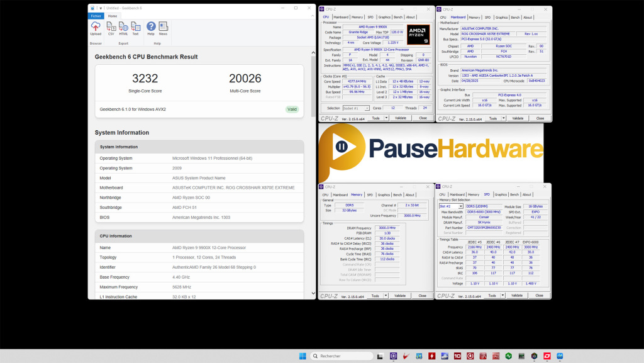Click Validate in CPU-Z memory timings window
Screen dimensions: 644x363
click(400, 296)
